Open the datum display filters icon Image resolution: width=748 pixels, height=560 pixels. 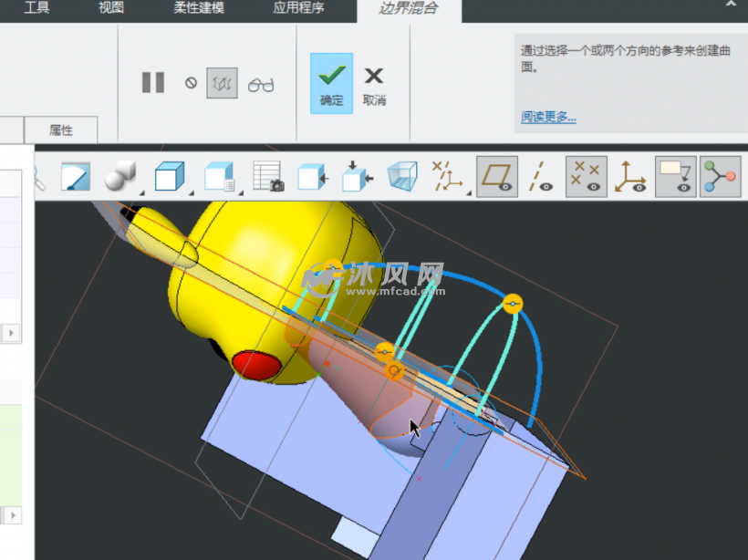447,177
